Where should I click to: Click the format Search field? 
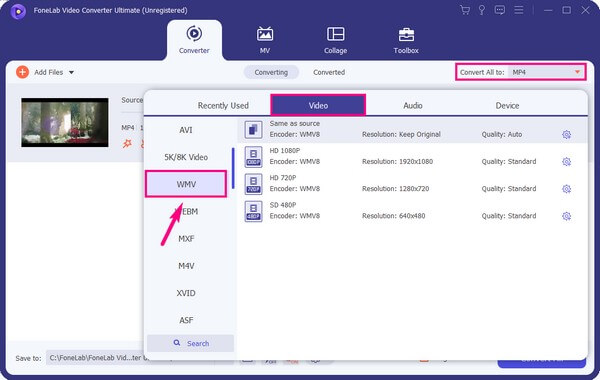coord(191,343)
